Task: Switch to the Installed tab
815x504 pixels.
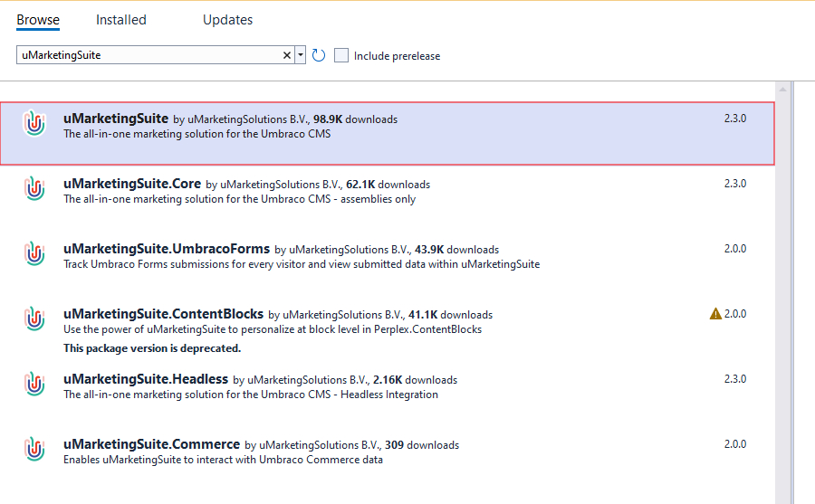Action: (x=120, y=20)
